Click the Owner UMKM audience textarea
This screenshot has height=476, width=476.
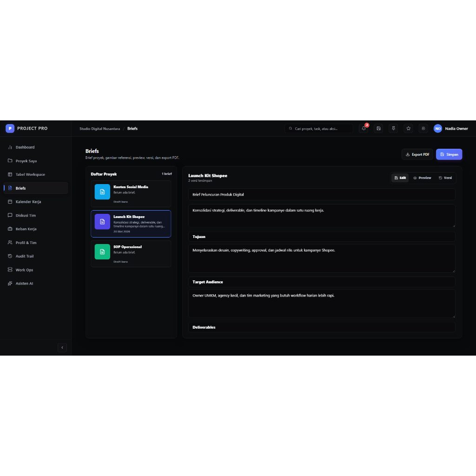coord(322,304)
